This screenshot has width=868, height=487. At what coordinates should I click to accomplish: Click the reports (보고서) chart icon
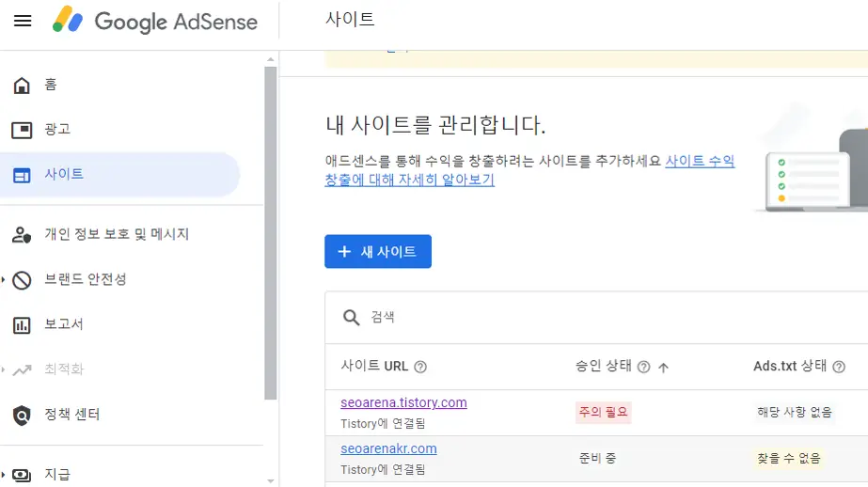coord(22,325)
